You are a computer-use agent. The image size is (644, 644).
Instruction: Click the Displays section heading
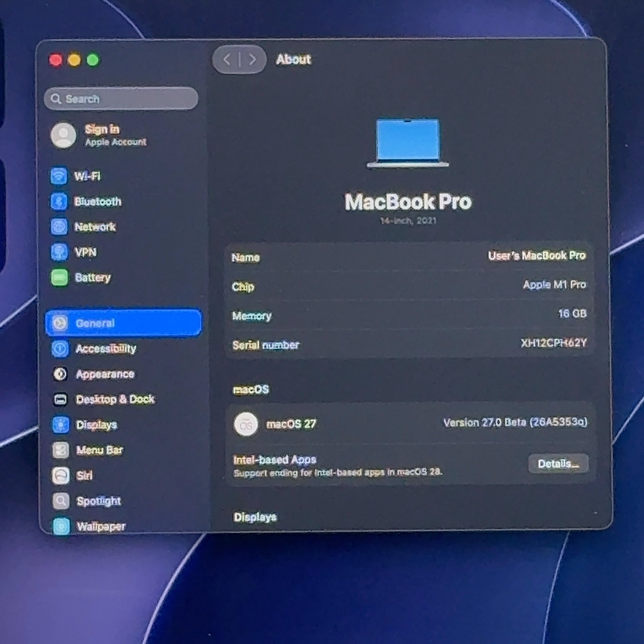[x=255, y=517]
